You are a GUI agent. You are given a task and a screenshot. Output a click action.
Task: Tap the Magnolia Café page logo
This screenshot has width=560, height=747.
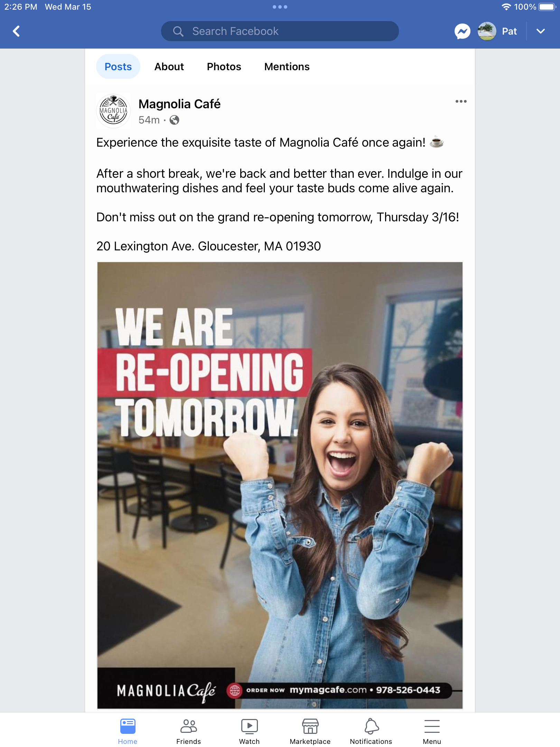113,111
